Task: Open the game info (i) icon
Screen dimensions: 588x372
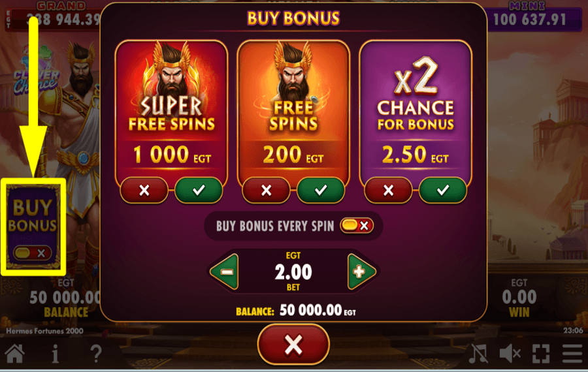Action: pos(56,354)
